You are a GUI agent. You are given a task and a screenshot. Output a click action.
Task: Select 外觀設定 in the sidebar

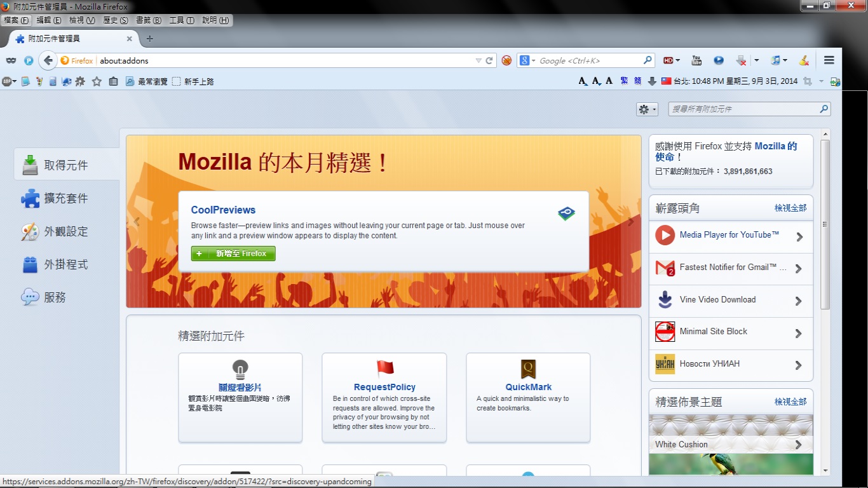67,231
